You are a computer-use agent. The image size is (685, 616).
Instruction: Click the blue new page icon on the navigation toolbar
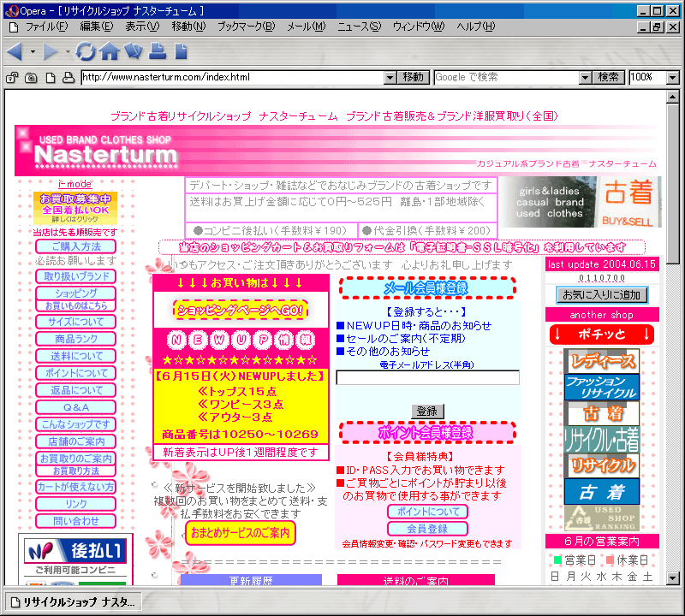181,51
